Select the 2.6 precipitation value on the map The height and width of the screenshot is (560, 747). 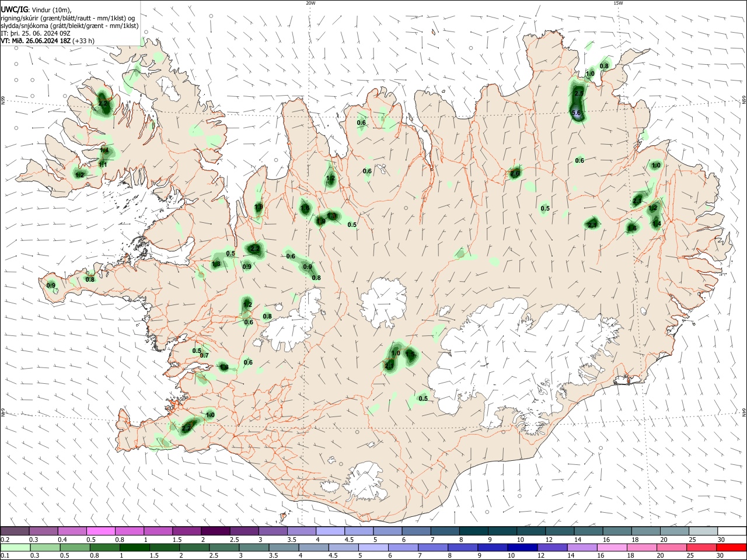pos(515,173)
